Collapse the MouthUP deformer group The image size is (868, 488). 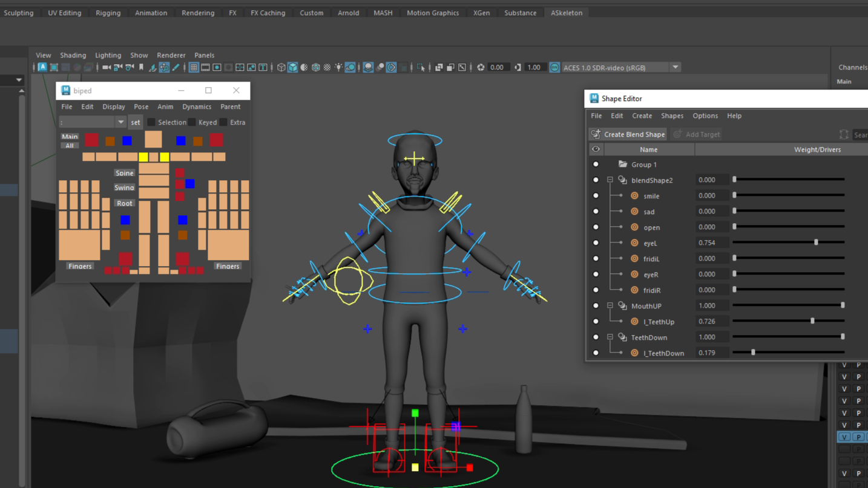(610, 306)
